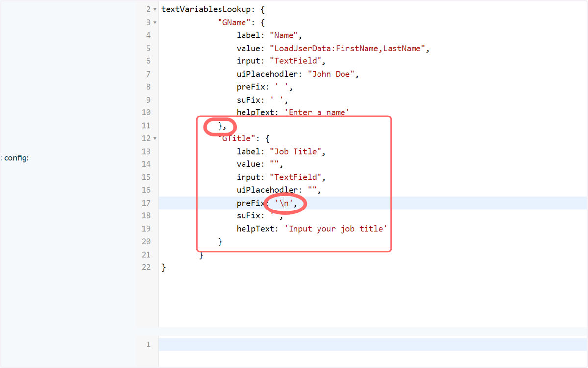Click line number 10 in the gutter
Viewport: 588px width, 368px height.
[x=146, y=112]
